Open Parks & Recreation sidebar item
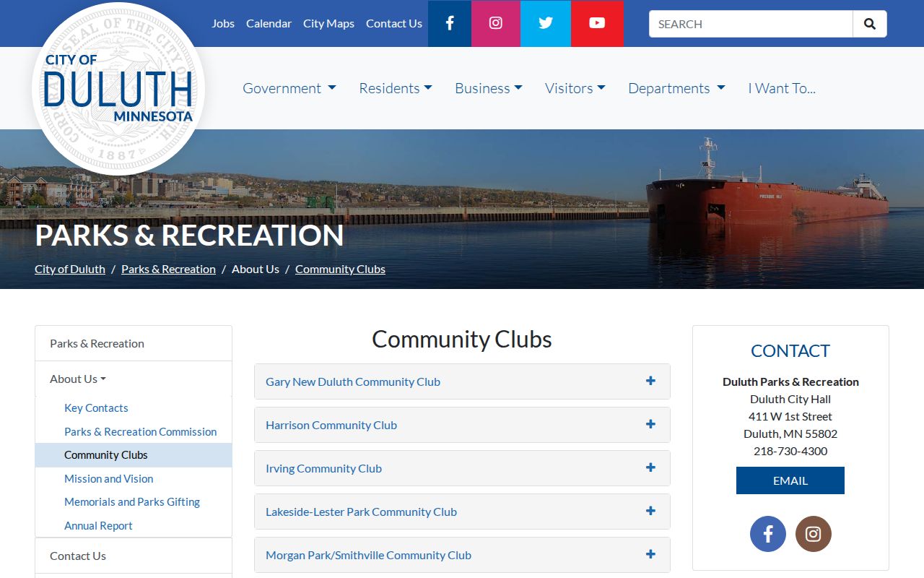Image resolution: width=924 pixels, height=578 pixels. (134, 343)
